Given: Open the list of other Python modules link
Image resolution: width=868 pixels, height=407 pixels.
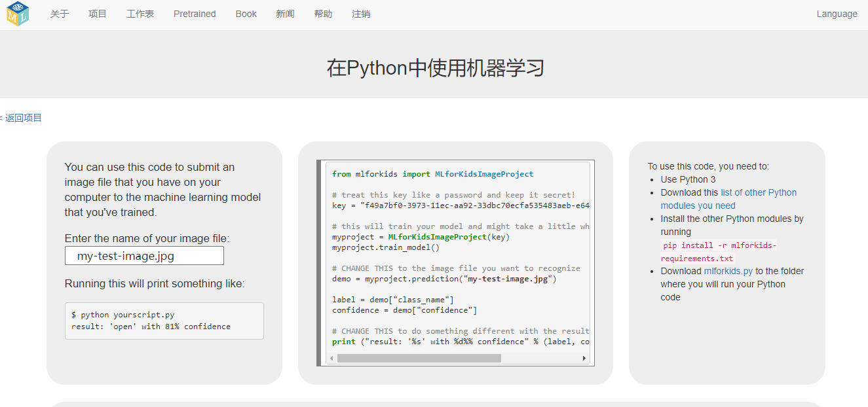Looking at the screenshot, I should 728,199.
